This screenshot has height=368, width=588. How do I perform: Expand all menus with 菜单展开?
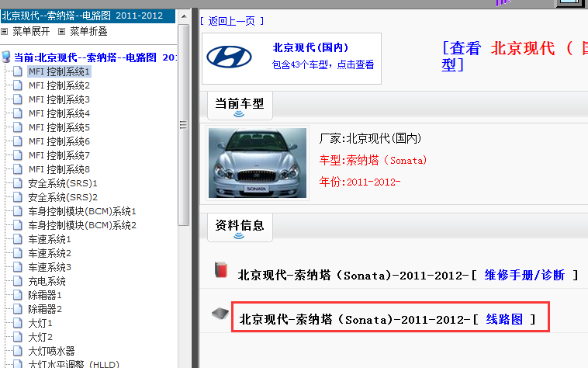point(31,32)
